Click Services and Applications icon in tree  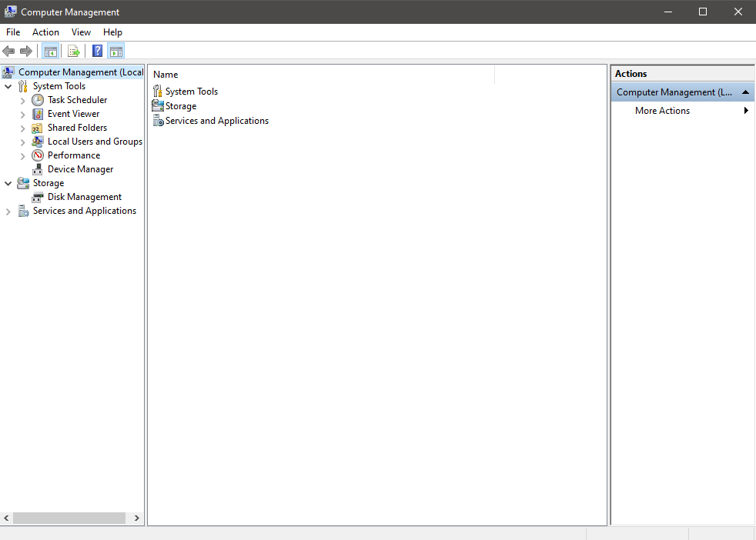[x=23, y=211]
